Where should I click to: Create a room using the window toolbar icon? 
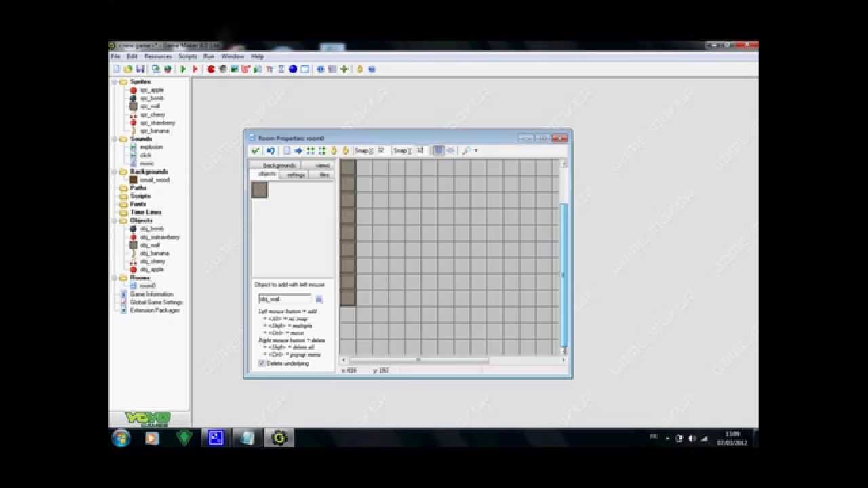click(304, 69)
